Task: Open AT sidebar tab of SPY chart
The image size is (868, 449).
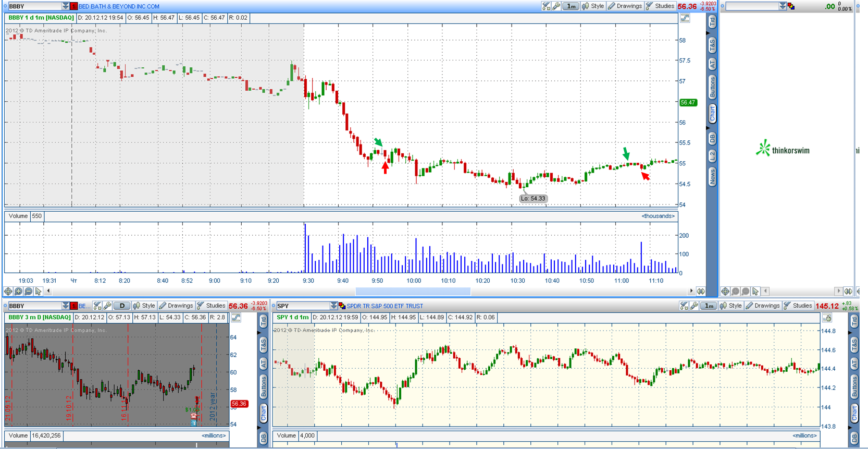Action: [854, 363]
